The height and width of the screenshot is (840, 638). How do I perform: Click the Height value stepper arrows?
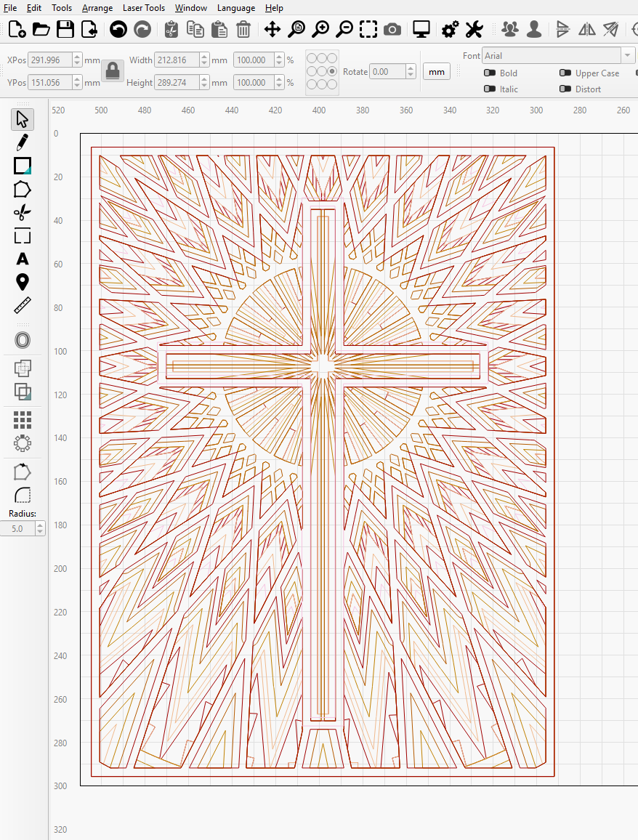click(x=204, y=83)
